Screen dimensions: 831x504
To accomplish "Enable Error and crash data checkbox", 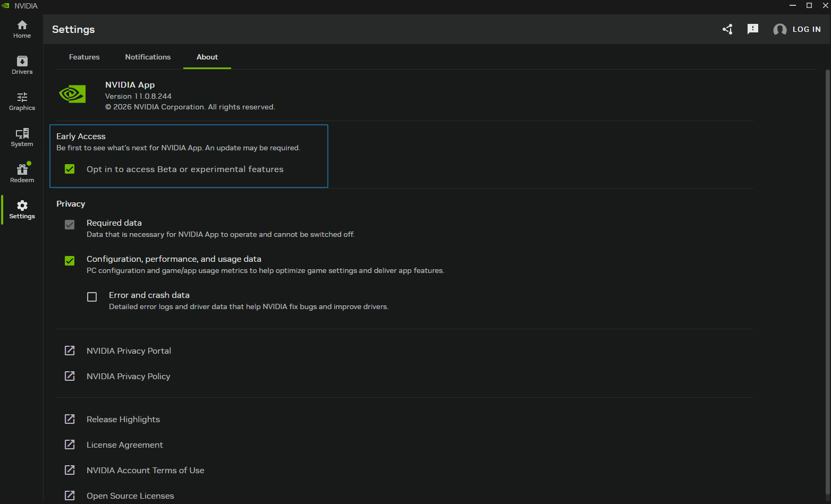I will click(92, 297).
